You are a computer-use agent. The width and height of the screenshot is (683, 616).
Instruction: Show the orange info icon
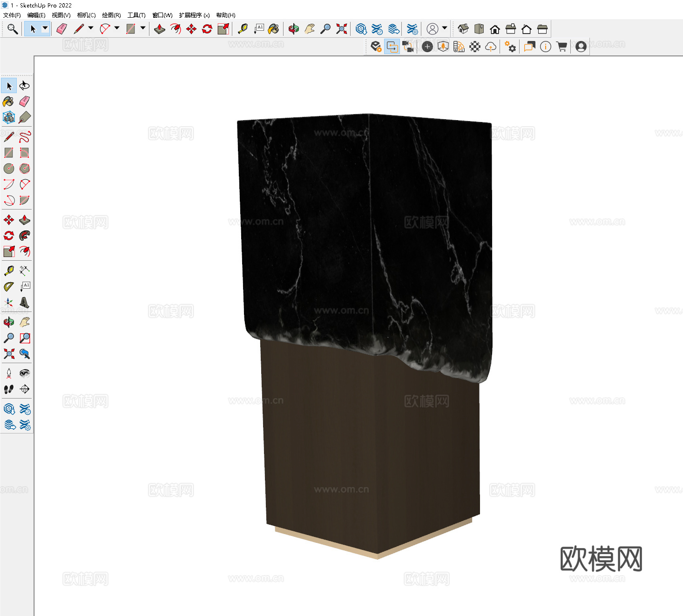[x=546, y=47]
